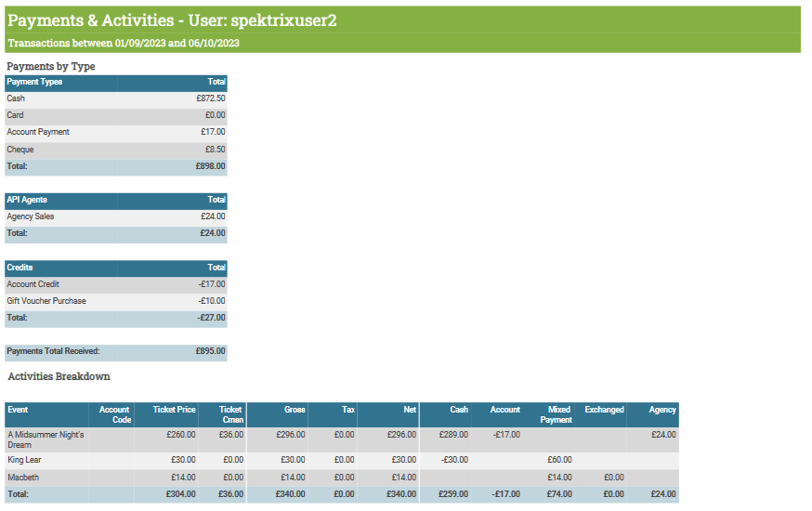Select the 'Account Credit' row label
This screenshot has height=511, width=812.
[x=33, y=284]
